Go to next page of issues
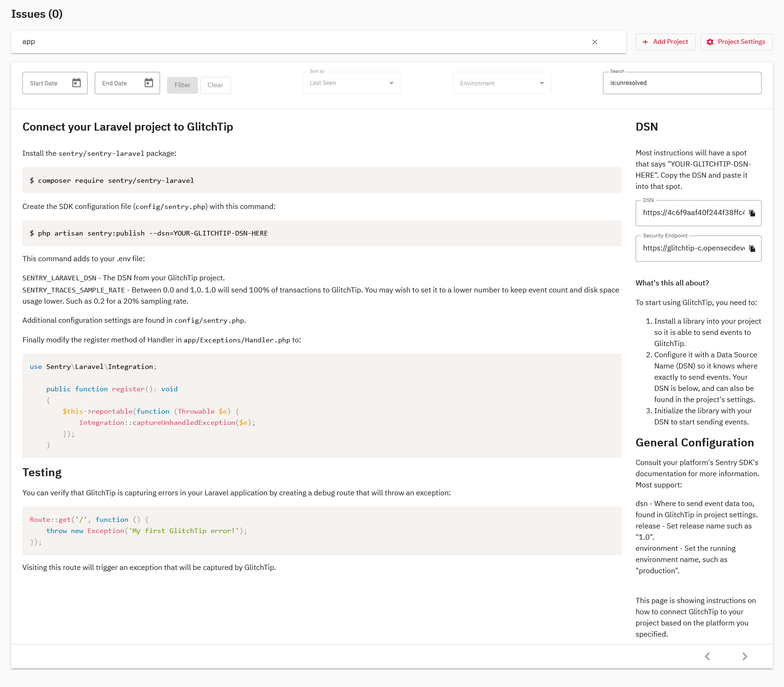Image resolution: width=784 pixels, height=687 pixels. (x=745, y=657)
